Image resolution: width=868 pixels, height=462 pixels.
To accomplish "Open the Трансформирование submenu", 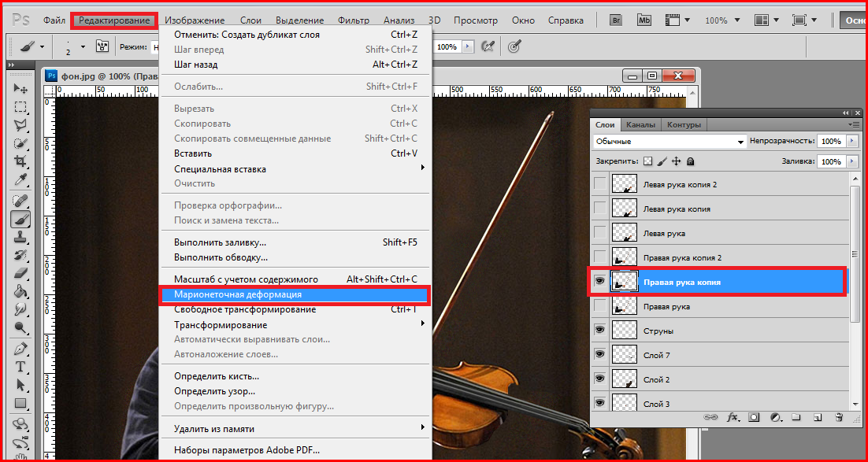I will point(295,325).
